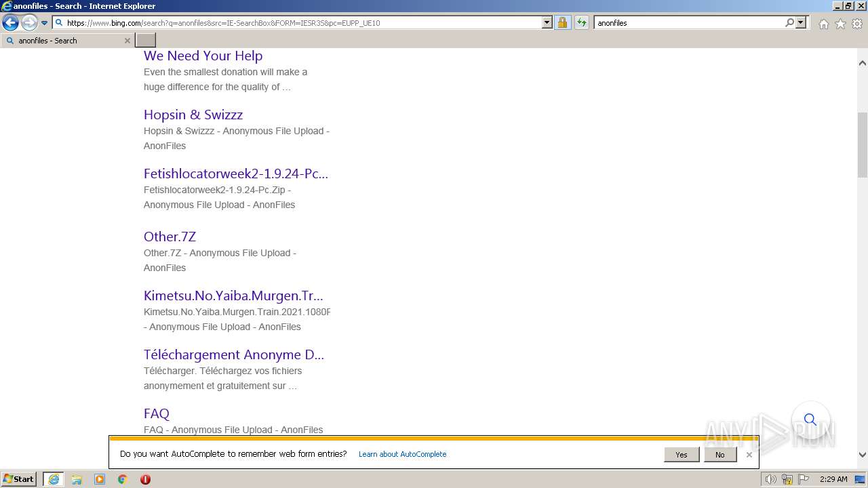Open the recent pages dropdown arrow
The height and width of the screenshot is (488, 868).
44,23
